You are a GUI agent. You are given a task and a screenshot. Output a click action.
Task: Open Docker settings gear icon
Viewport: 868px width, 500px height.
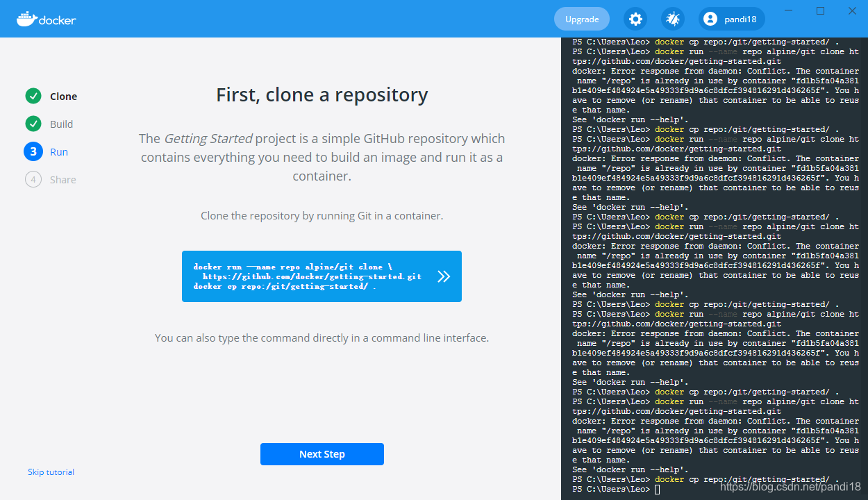[635, 19]
